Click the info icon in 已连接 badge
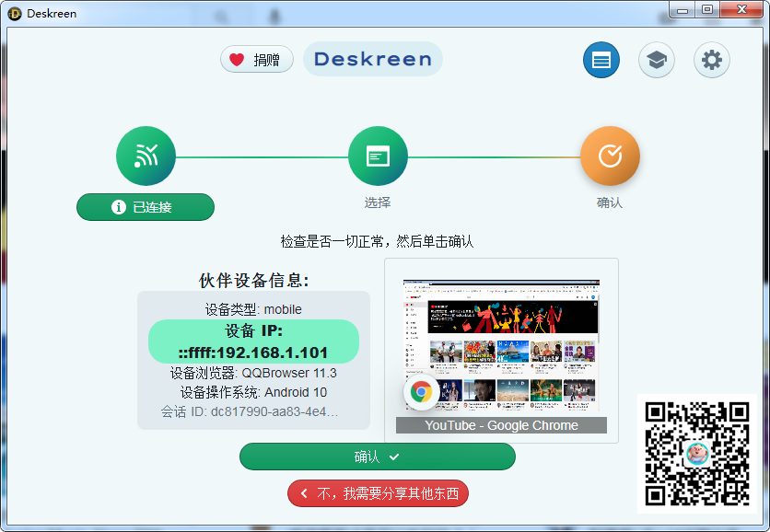The image size is (770, 532). (118, 207)
